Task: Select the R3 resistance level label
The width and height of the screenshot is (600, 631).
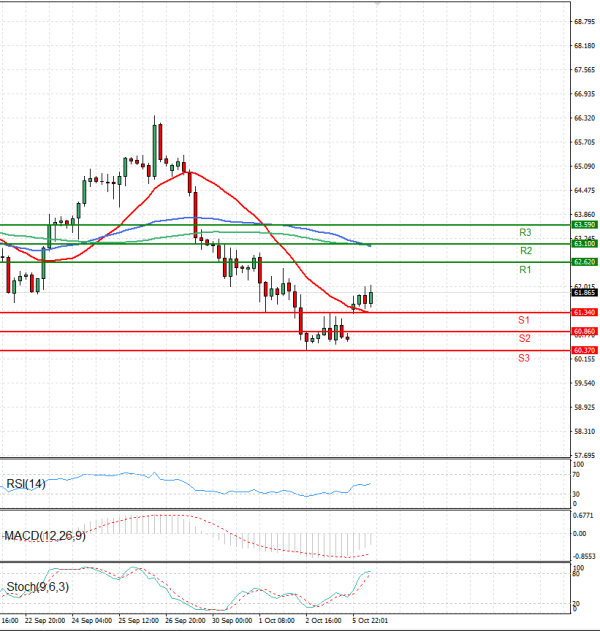Action: click(524, 232)
